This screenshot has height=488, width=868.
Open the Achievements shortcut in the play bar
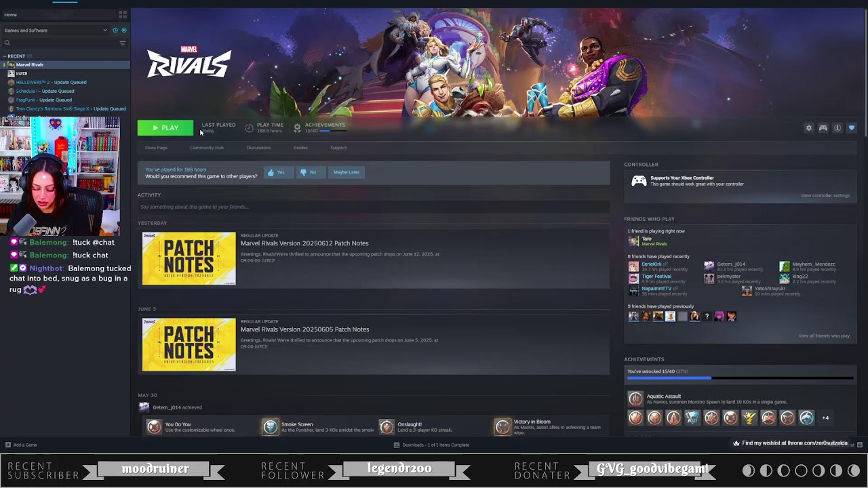pyautogui.click(x=319, y=127)
